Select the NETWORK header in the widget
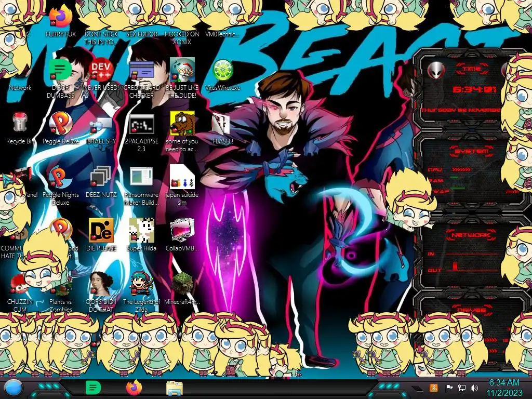 pos(471,235)
